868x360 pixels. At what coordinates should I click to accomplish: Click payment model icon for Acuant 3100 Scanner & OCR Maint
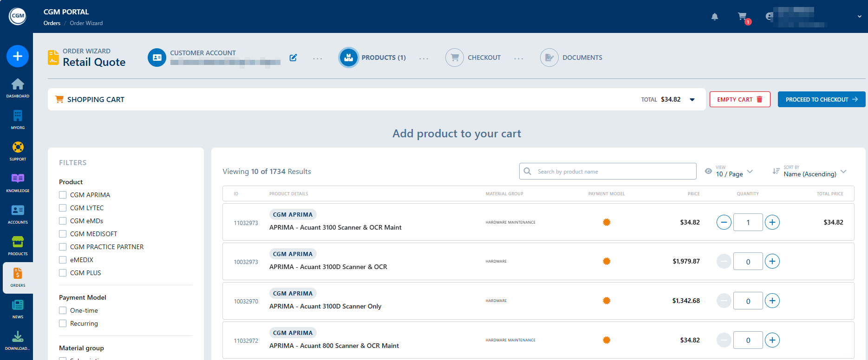point(607,222)
